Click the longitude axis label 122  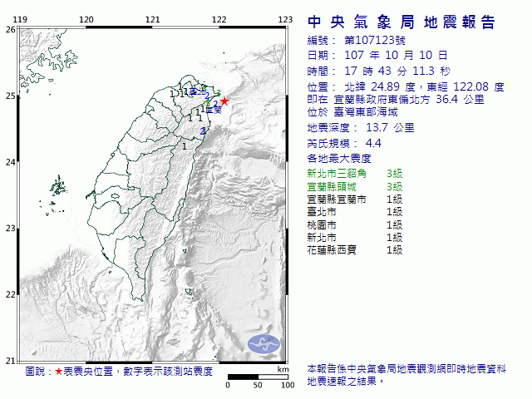219,19
